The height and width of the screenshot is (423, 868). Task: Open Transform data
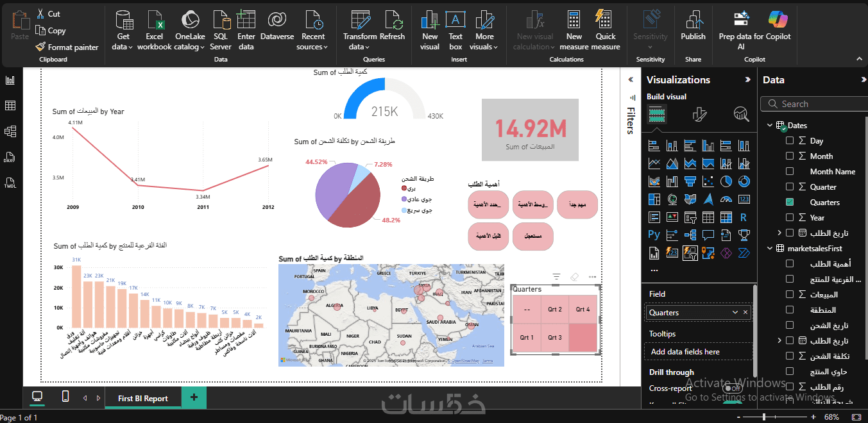(x=360, y=31)
